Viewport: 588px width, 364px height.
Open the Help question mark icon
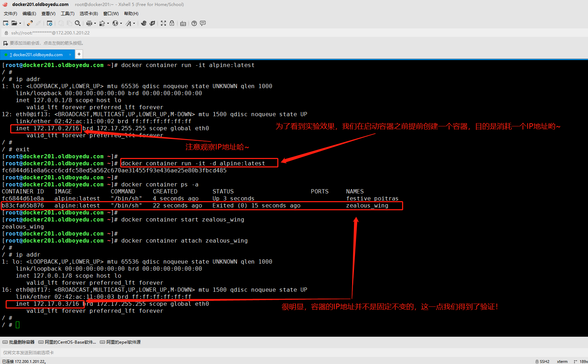click(194, 23)
